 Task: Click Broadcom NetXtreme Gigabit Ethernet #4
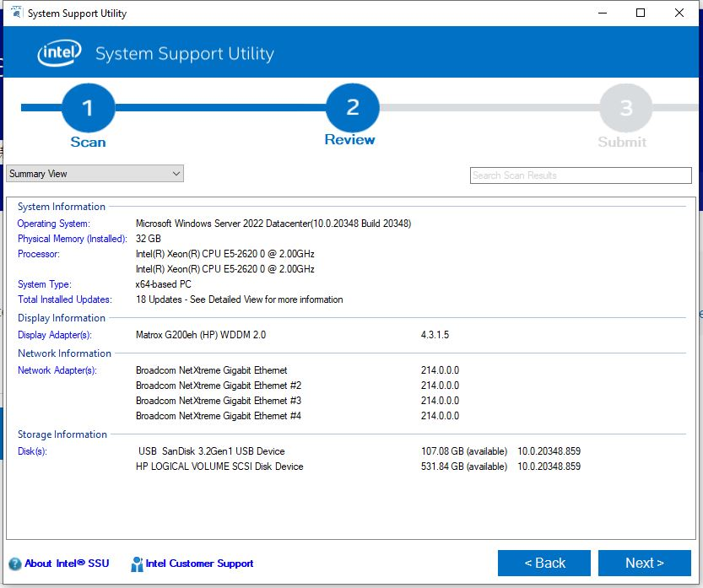pyautogui.click(x=219, y=417)
